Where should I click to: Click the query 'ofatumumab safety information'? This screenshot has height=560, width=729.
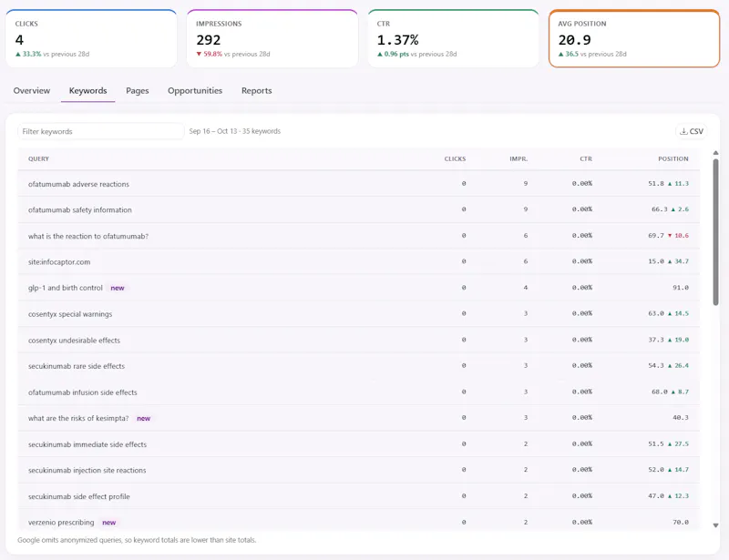pyautogui.click(x=80, y=210)
